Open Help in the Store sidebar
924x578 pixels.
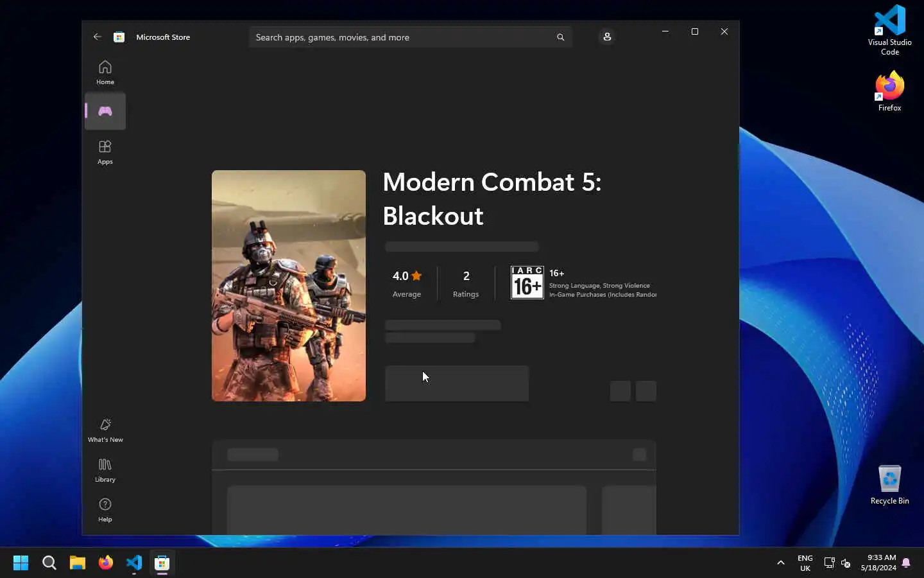105,510
